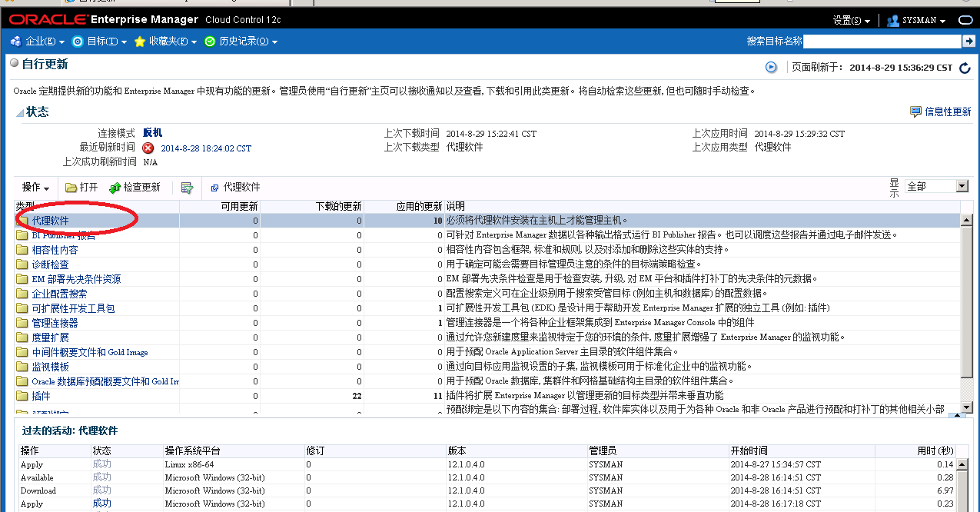Click the 检查更新 toolbar button
Image resolution: width=980 pixels, height=512 pixels.
135,187
